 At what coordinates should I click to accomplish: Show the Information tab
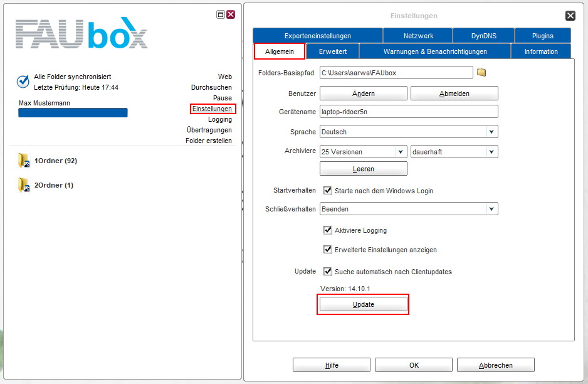click(541, 51)
